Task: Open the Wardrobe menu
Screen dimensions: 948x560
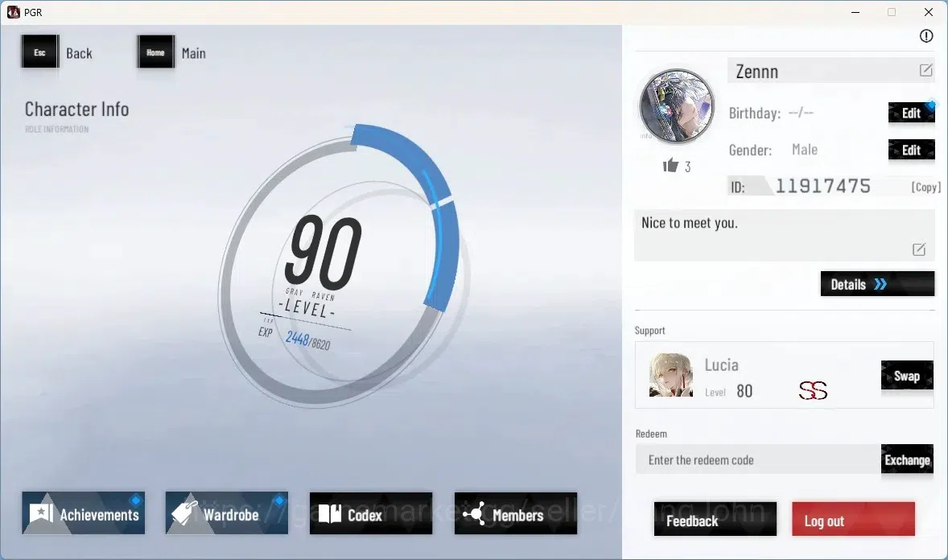Action: click(227, 513)
